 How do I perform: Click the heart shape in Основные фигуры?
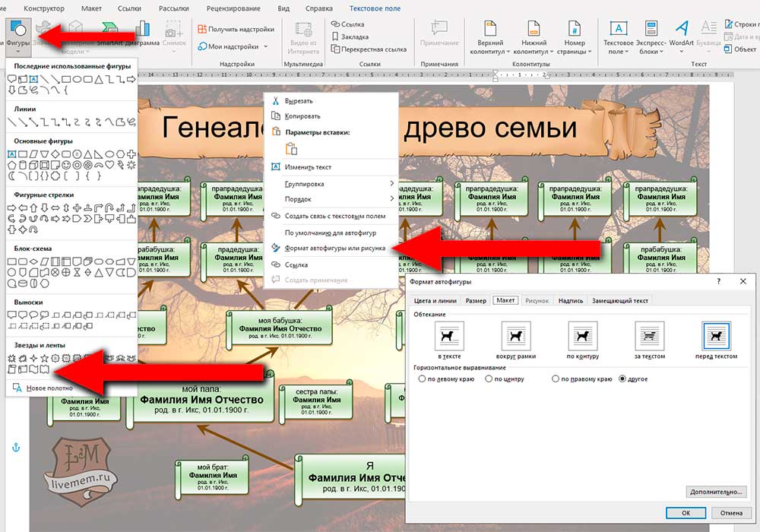click(x=109, y=166)
